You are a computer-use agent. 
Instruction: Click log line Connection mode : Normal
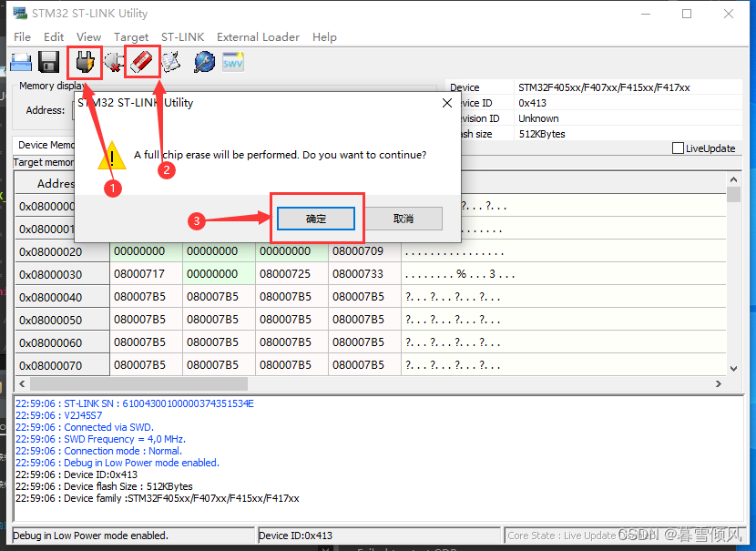pyautogui.click(x=99, y=451)
